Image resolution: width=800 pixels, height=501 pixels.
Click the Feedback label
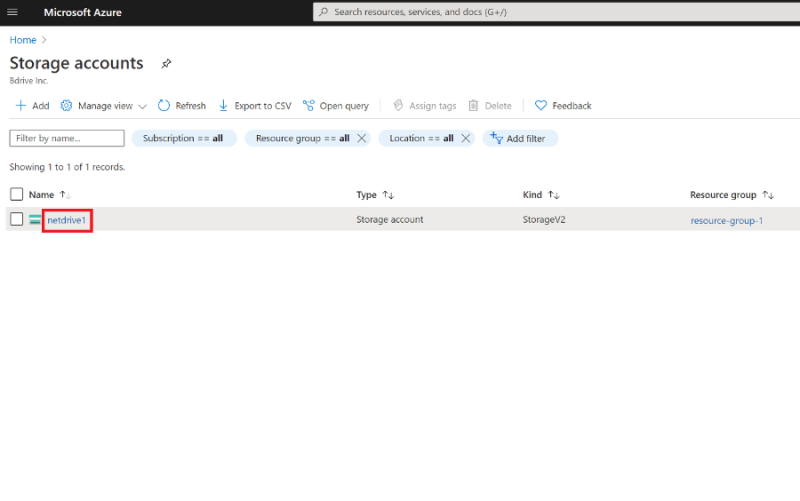pos(572,106)
